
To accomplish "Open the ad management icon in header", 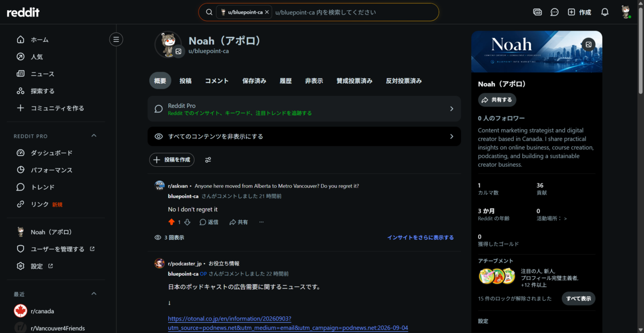I will [x=537, y=12].
